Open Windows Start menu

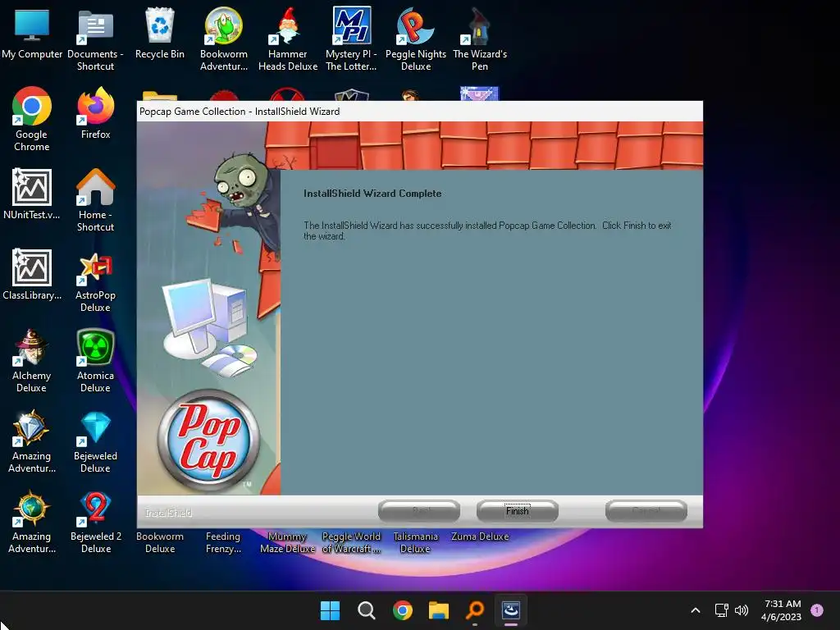(x=330, y=610)
